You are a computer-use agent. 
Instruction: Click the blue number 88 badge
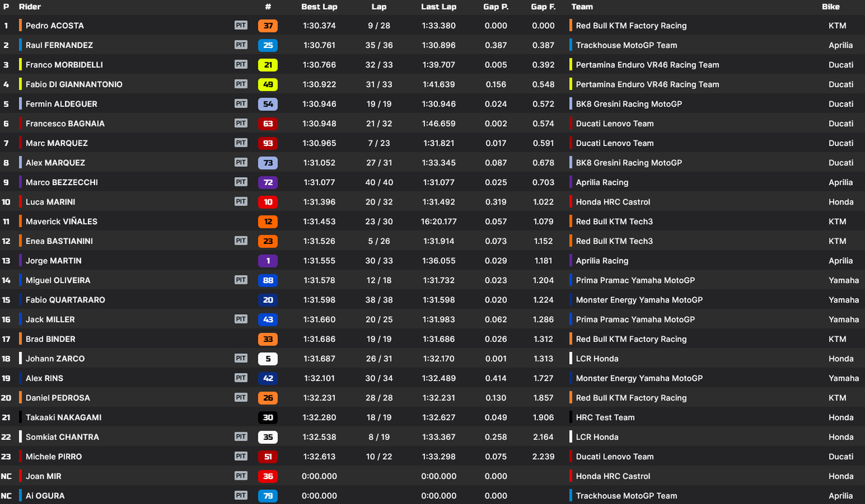click(268, 280)
